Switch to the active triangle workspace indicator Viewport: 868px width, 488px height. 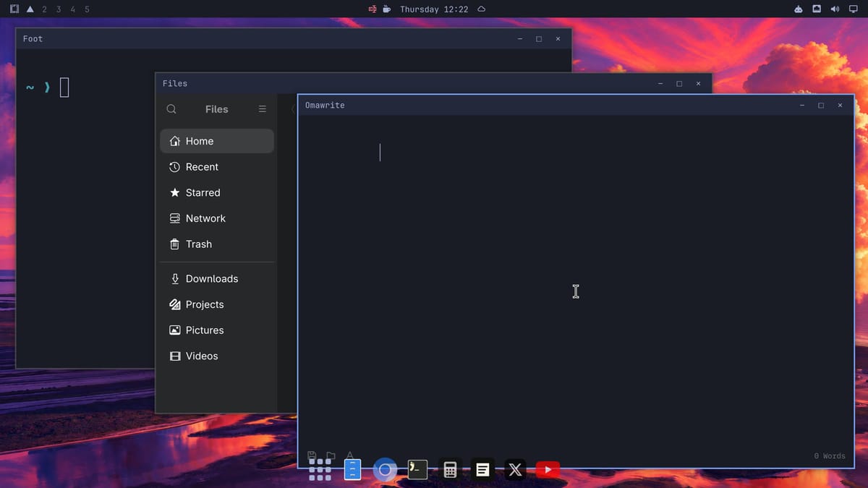pyautogui.click(x=30, y=9)
